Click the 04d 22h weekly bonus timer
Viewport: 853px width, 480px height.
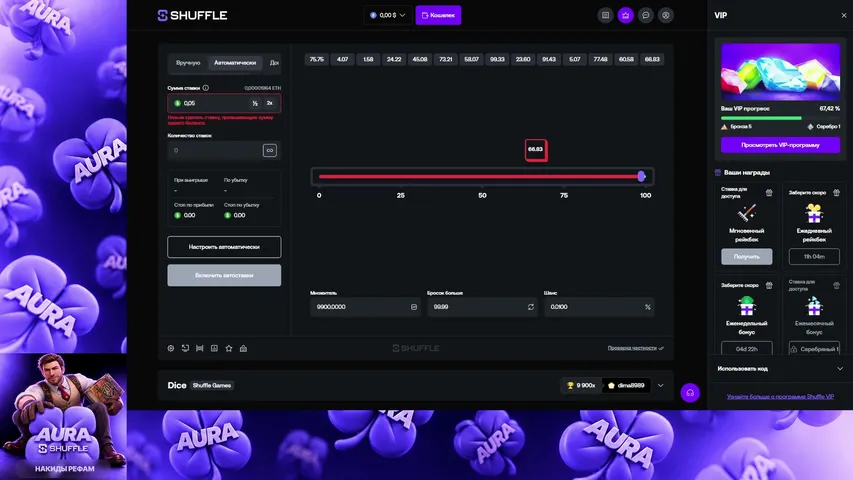747,348
